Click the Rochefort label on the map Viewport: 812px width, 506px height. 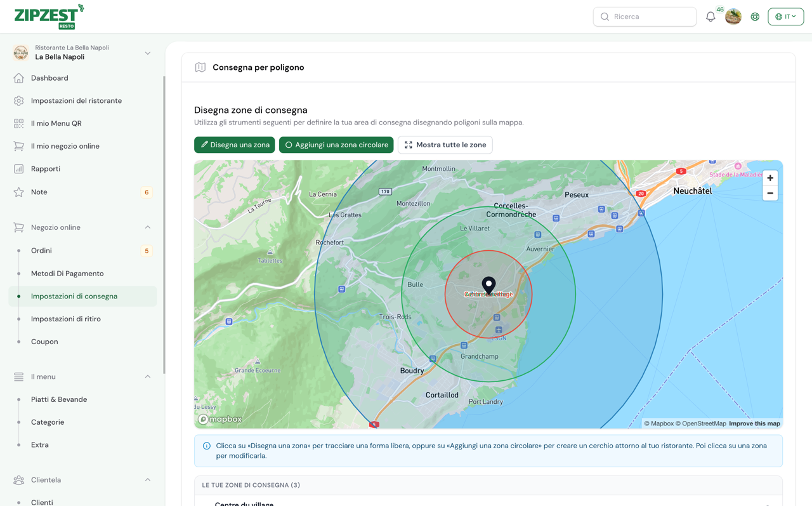coord(330,243)
